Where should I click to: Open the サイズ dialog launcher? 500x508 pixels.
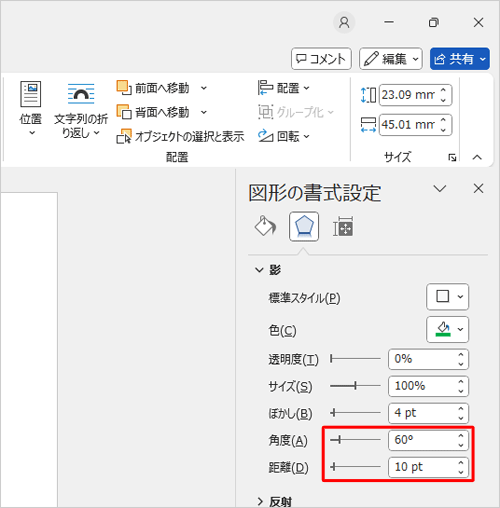(x=452, y=157)
